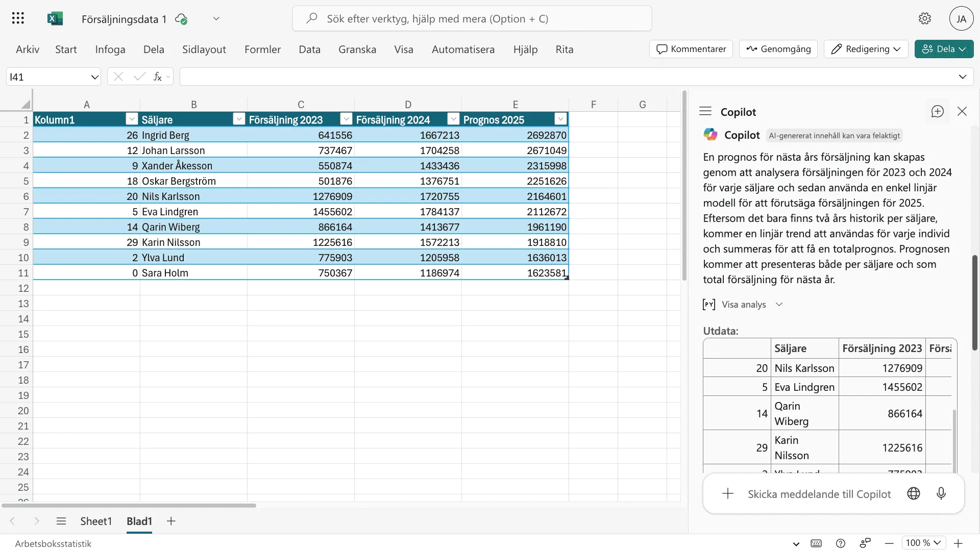Go to the next sheet arrow
The image size is (980, 551).
37,521
